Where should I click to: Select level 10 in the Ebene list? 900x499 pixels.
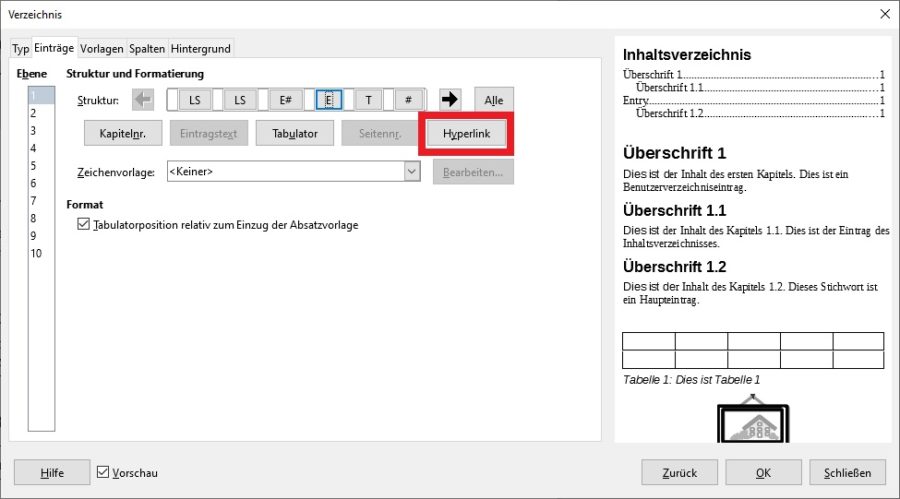click(x=41, y=253)
